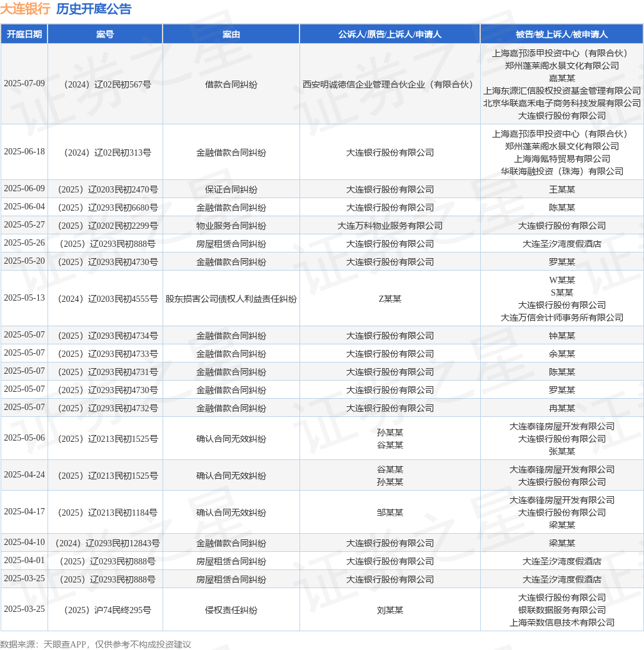Click the 历史开庭公告 heading

[x=94, y=9]
